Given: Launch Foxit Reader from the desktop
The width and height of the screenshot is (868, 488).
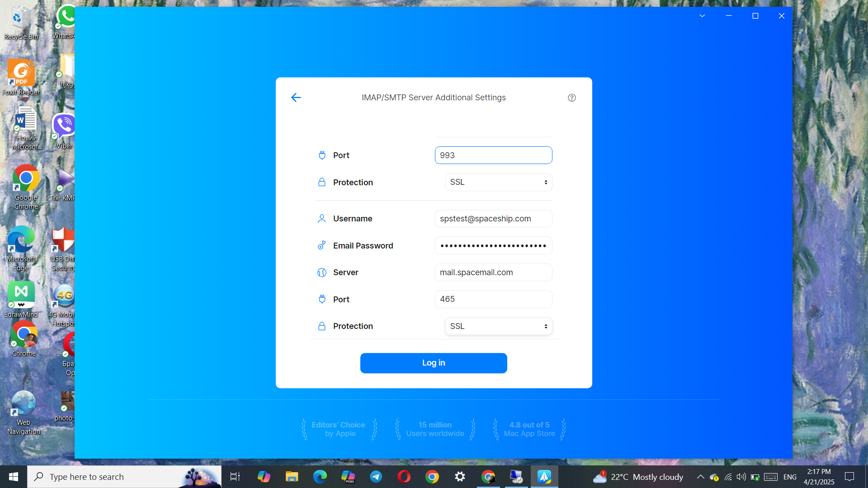Looking at the screenshot, I should 21,72.
